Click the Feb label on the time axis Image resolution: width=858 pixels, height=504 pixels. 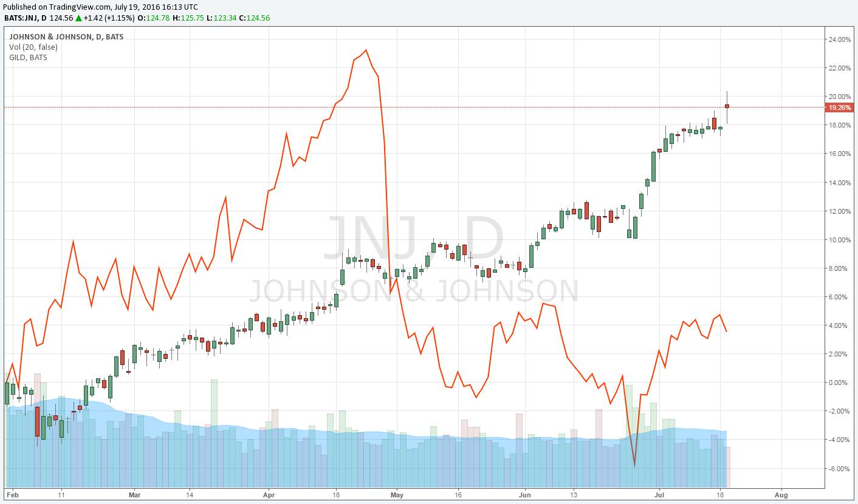point(11,495)
